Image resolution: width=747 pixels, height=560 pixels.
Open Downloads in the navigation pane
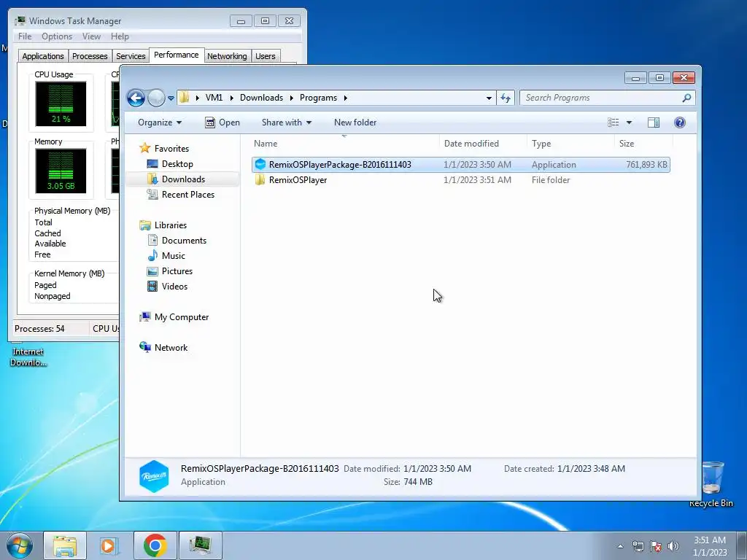click(183, 179)
